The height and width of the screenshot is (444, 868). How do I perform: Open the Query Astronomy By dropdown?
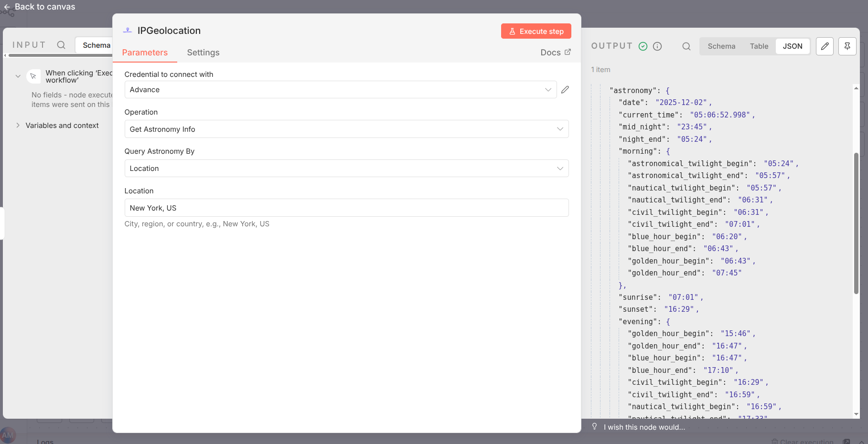(346, 169)
